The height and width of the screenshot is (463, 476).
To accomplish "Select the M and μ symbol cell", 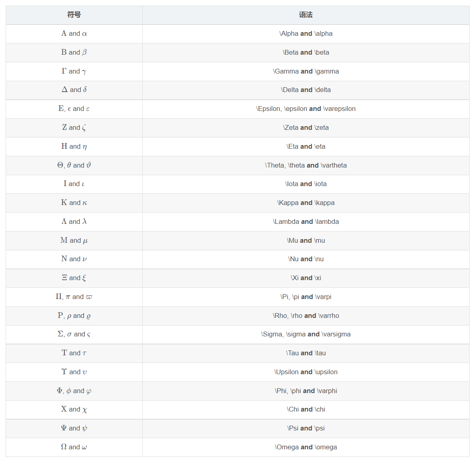I will tap(74, 240).
